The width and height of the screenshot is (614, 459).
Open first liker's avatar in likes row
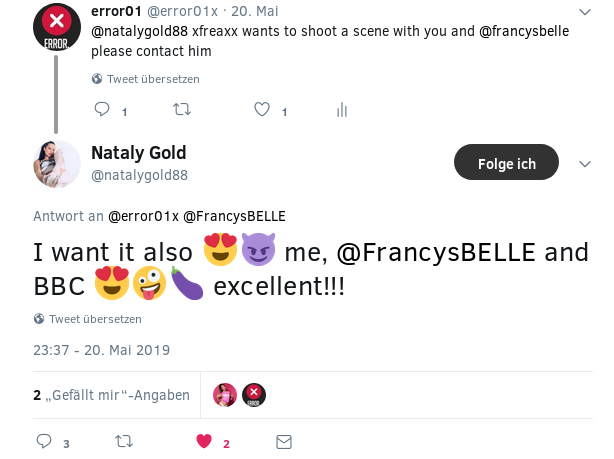[225, 395]
